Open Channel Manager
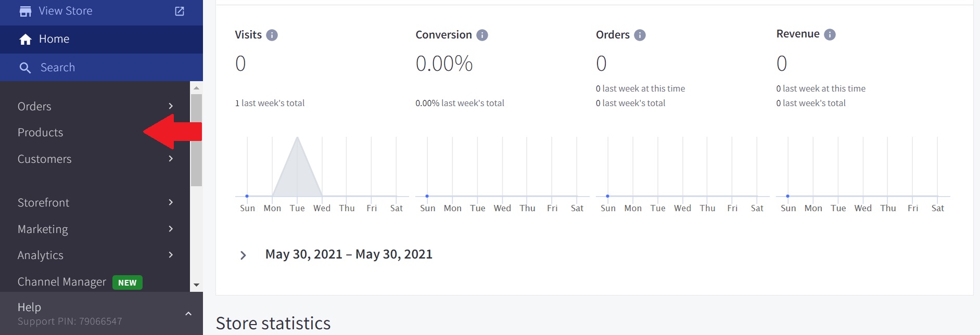 pos(62,282)
